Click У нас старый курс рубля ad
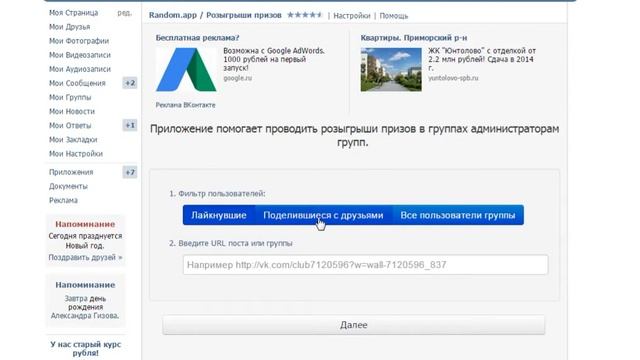640x360 pixels. (85, 349)
